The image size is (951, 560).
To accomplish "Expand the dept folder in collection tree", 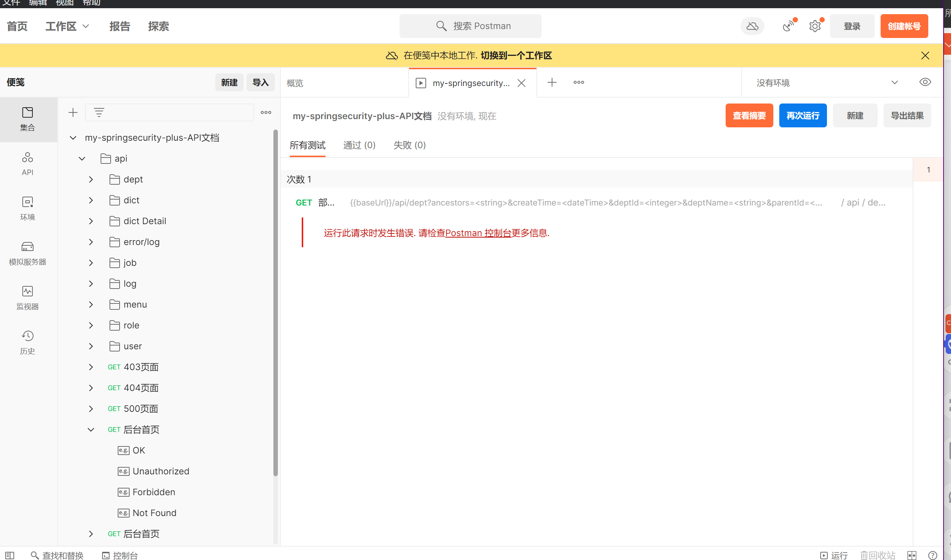I will tap(91, 179).
